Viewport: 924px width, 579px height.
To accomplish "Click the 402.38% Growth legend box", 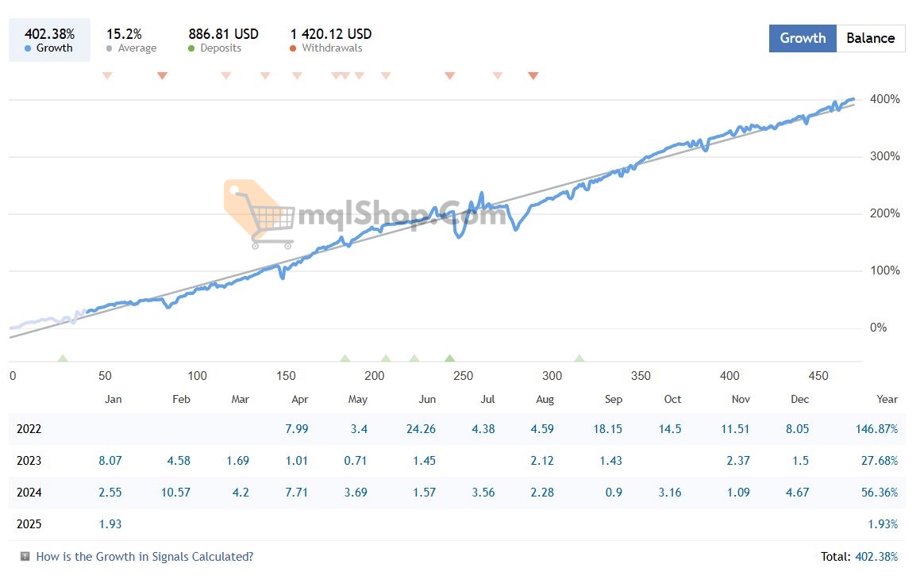I will click(x=49, y=40).
